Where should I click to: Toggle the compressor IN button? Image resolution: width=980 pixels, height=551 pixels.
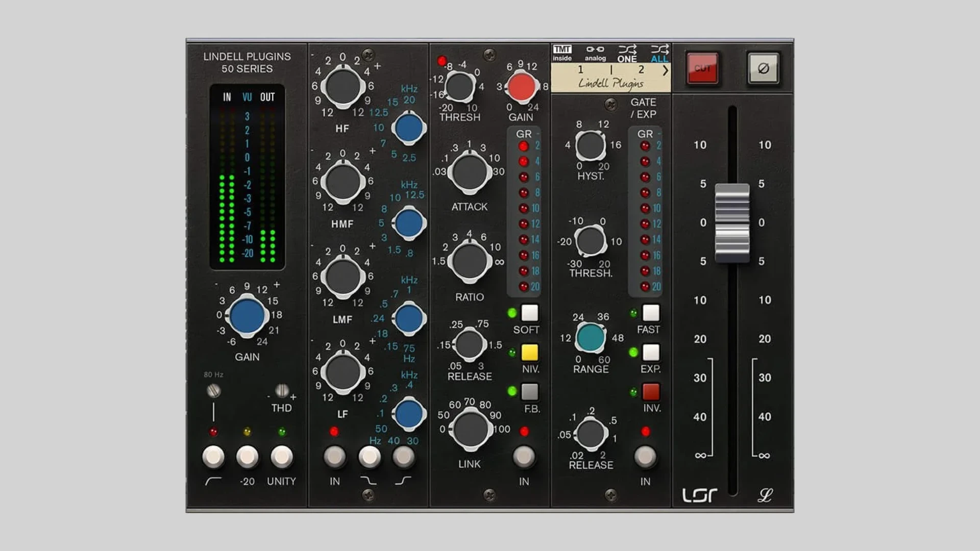pos(524,457)
